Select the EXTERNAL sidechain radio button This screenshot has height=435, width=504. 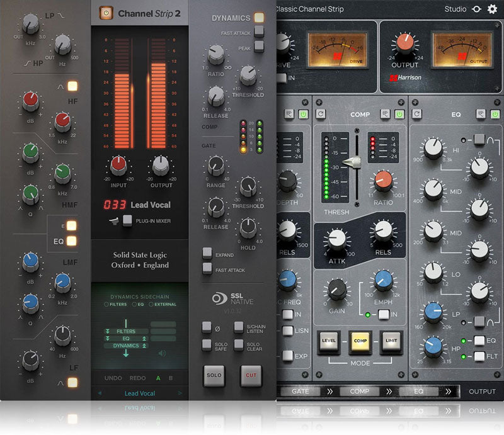pos(151,304)
